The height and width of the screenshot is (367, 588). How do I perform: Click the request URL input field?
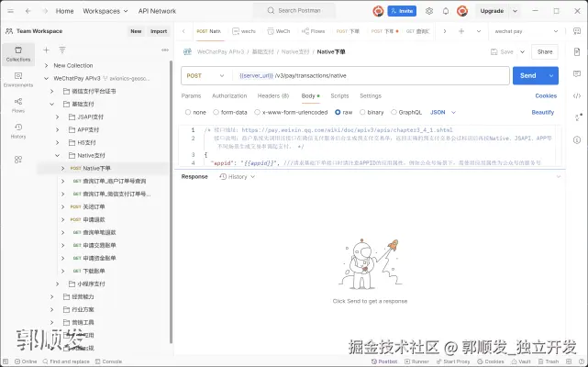click(371, 76)
